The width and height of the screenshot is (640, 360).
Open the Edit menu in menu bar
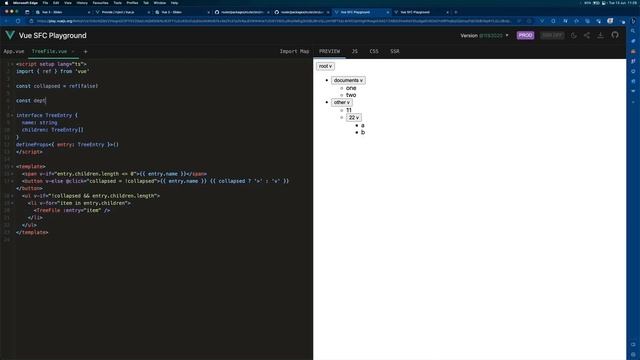pos(56,3)
